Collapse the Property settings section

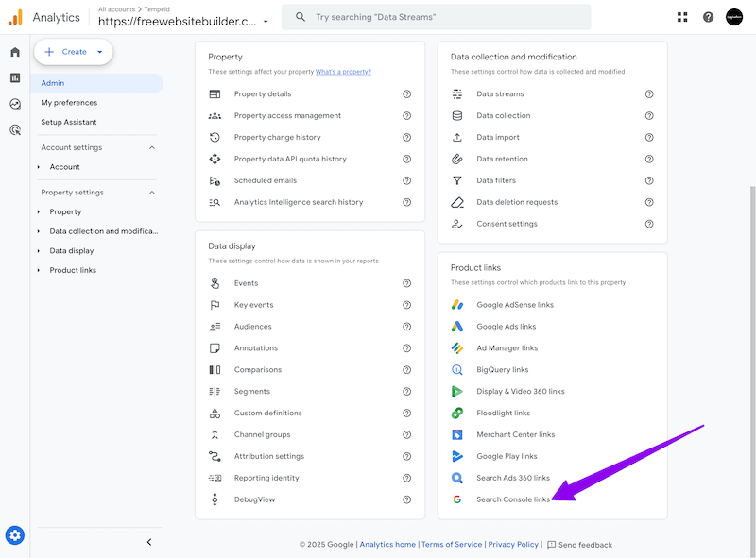click(152, 193)
